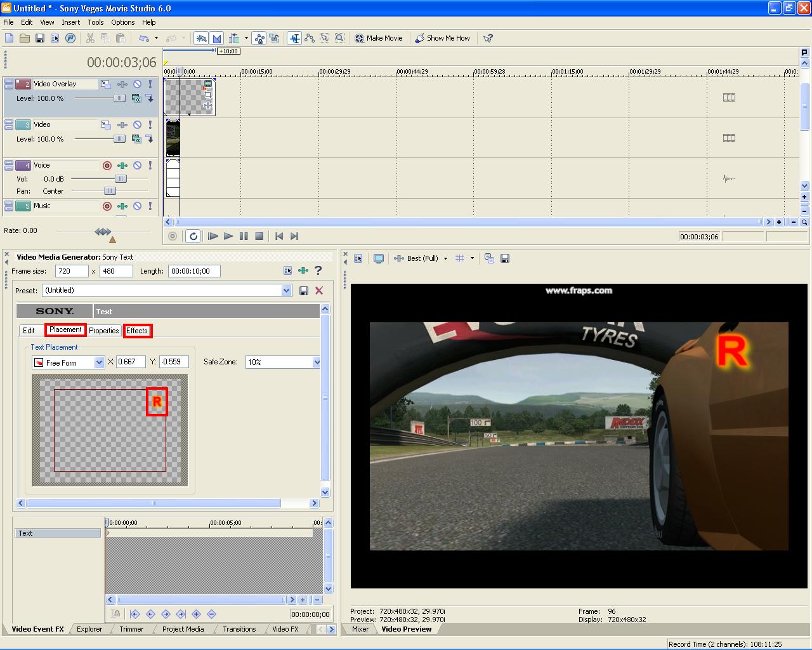Open the preview grid overlay dropdown arrow
Image resolution: width=812 pixels, height=650 pixels.
coord(472,258)
